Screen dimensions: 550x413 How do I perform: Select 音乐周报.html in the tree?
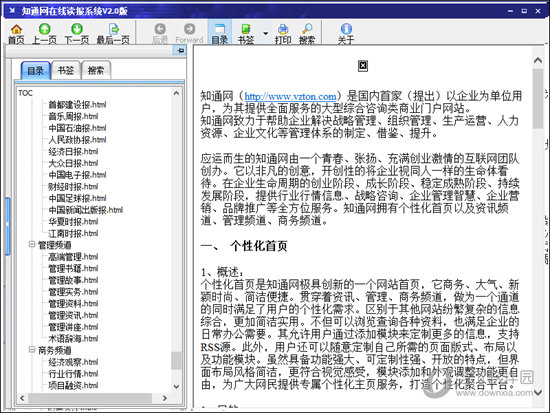point(73,116)
